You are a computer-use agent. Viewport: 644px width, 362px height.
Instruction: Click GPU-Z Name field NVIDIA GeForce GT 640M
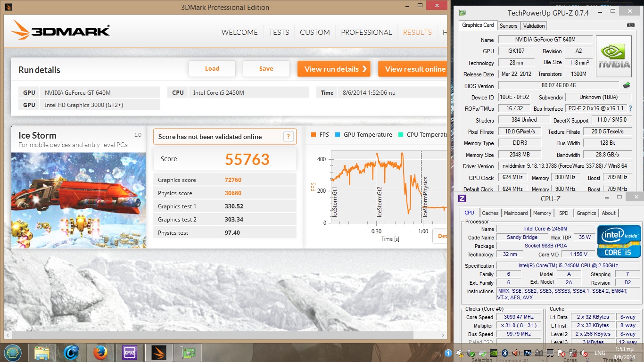545,40
